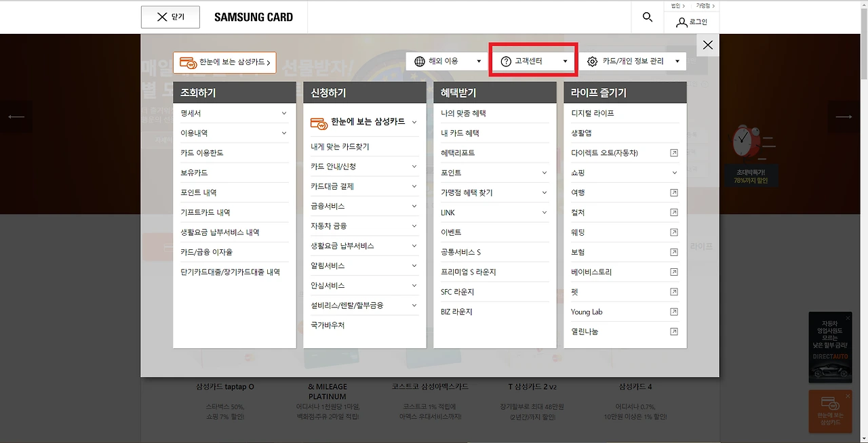Open the floating 한눈에 보는 삼성카드 widget
Screen dimensions: 868x443
click(829, 413)
